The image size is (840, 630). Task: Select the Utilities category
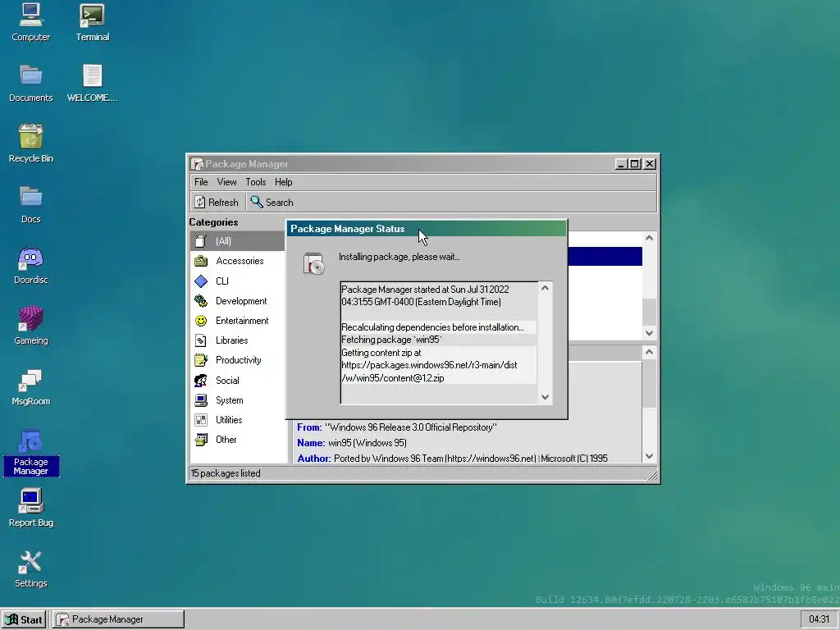(237, 420)
